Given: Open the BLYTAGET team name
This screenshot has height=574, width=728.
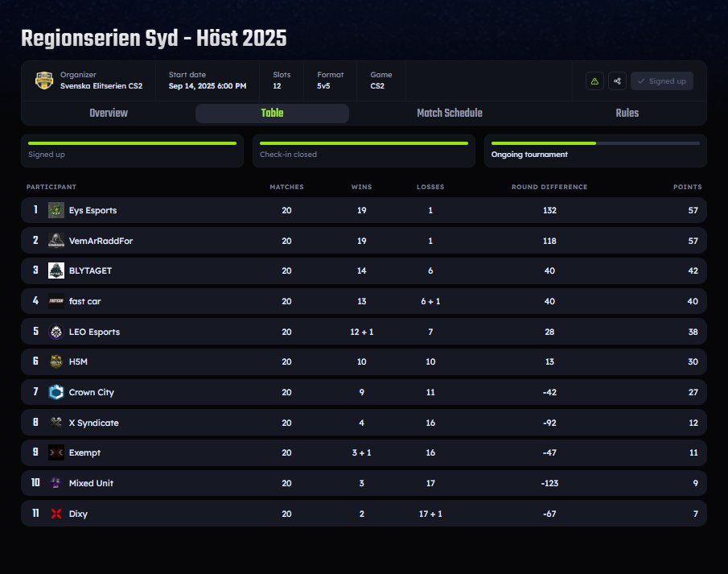Looking at the screenshot, I should click(x=90, y=270).
